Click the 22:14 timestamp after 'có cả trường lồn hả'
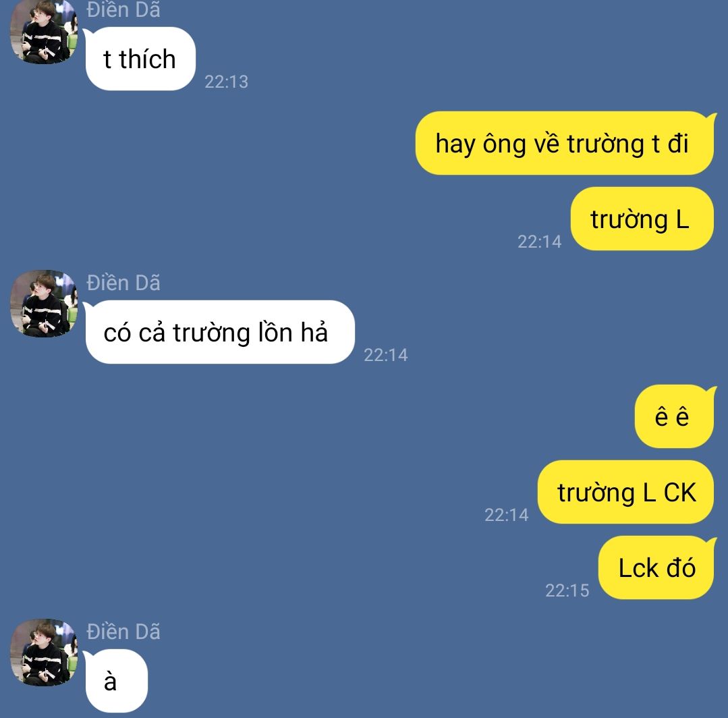 coord(385,355)
